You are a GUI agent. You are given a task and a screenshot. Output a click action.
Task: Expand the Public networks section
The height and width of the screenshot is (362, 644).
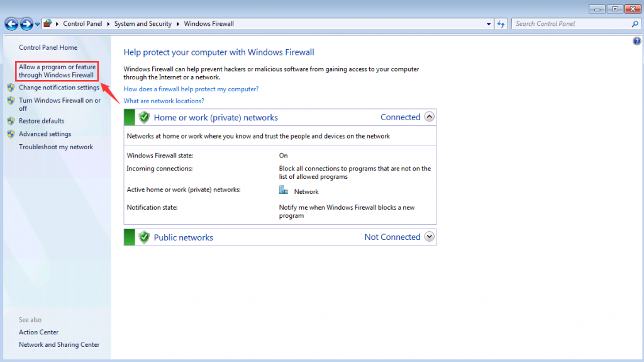429,237
